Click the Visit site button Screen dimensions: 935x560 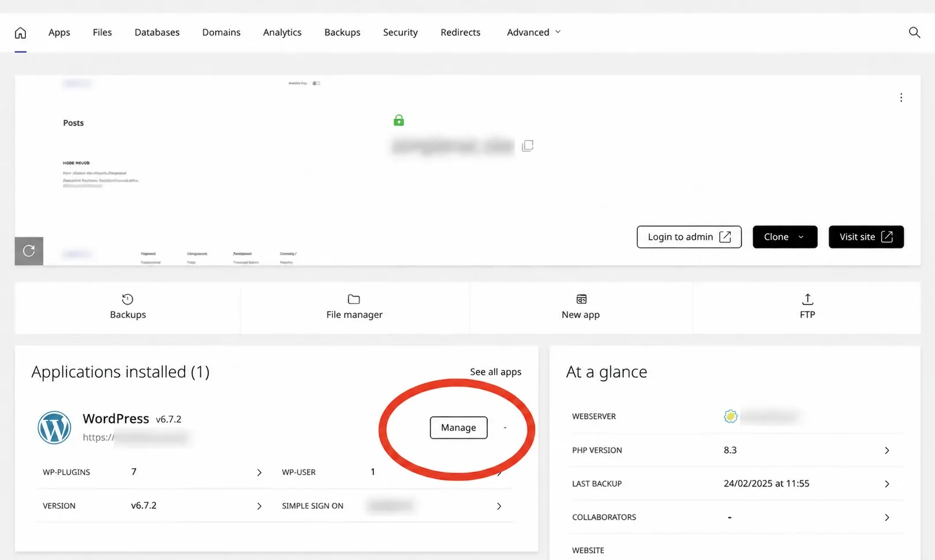click(x=866, y=237)
